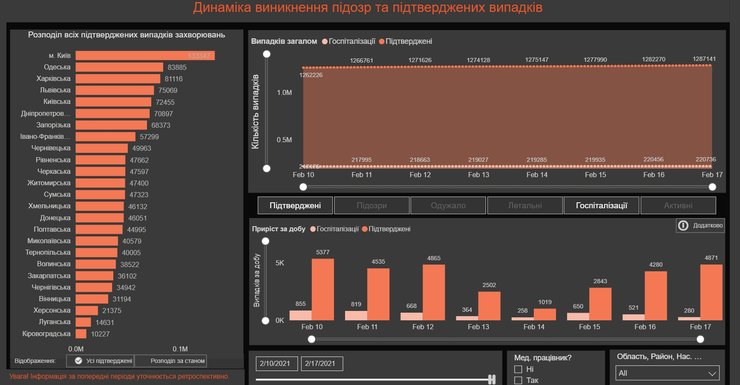Click the Feb 10 hospitalization bar labeled 855

coord(301,316)
